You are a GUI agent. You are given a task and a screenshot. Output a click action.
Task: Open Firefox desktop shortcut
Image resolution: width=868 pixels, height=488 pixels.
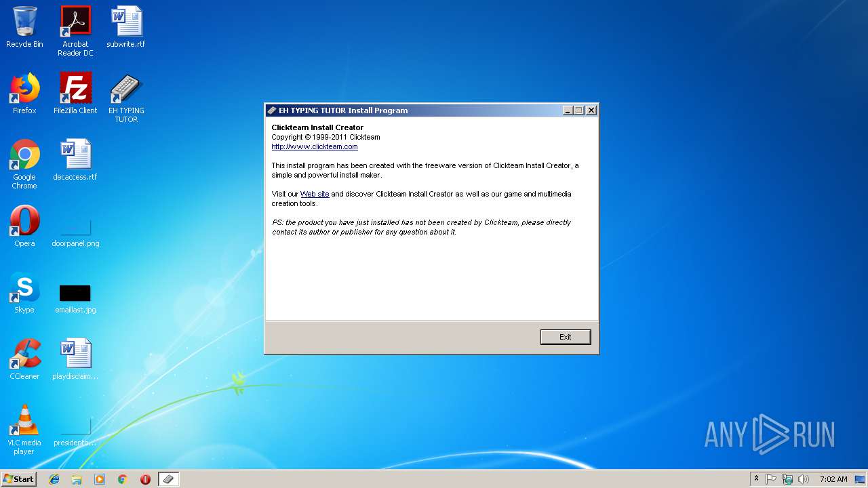click(x=24, y=94)
